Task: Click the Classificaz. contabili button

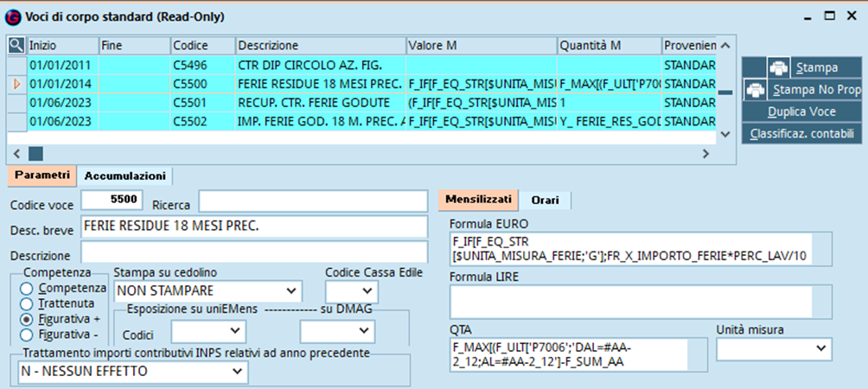Action: [801, 133]
